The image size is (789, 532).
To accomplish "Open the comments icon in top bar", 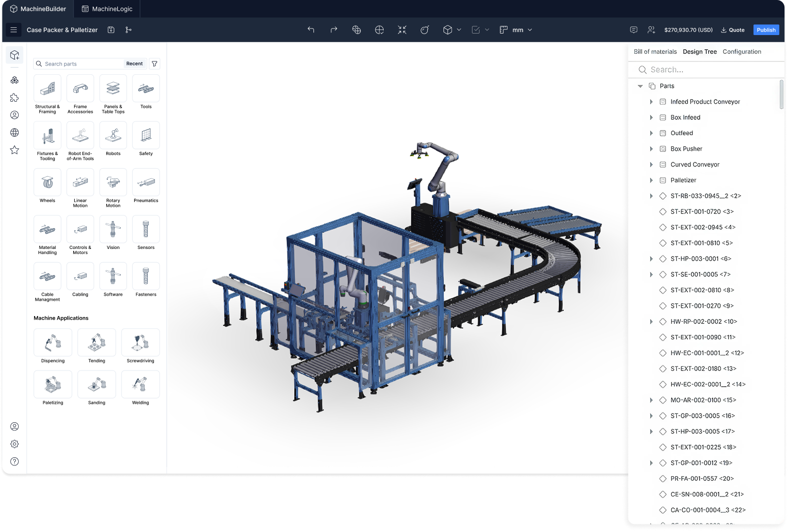I will pyautogui.click(x=634, y=30).
